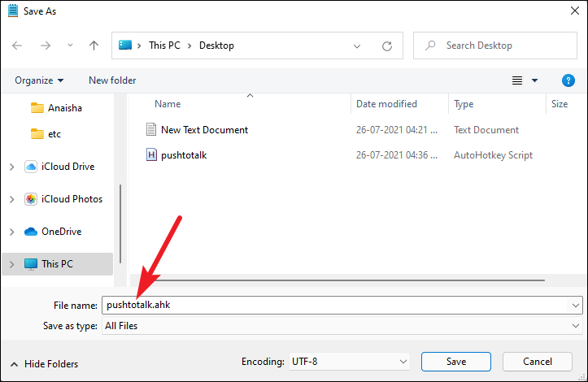Open the Help question mark icon

(x=568, y=80)
